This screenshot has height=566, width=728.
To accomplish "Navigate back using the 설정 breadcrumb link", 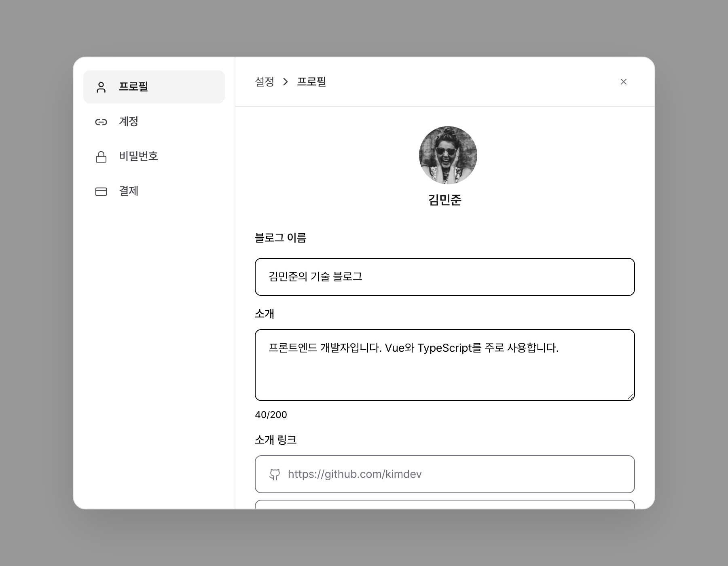I will 265,82.
